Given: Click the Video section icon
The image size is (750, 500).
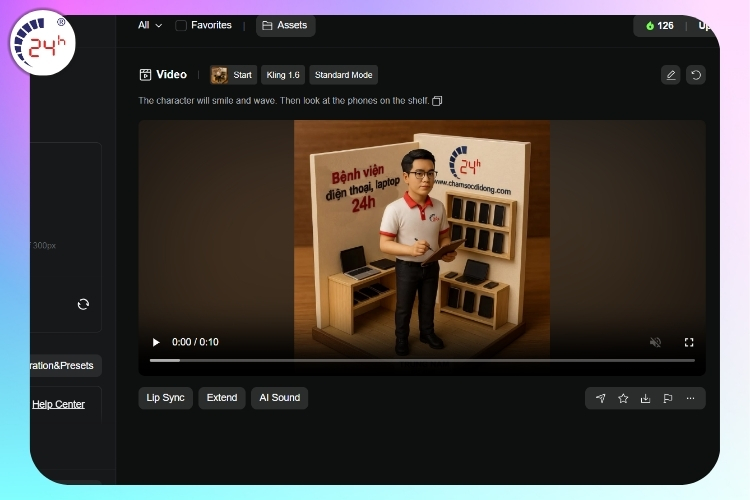Looking at the screenshot, I should click(145, 75).
